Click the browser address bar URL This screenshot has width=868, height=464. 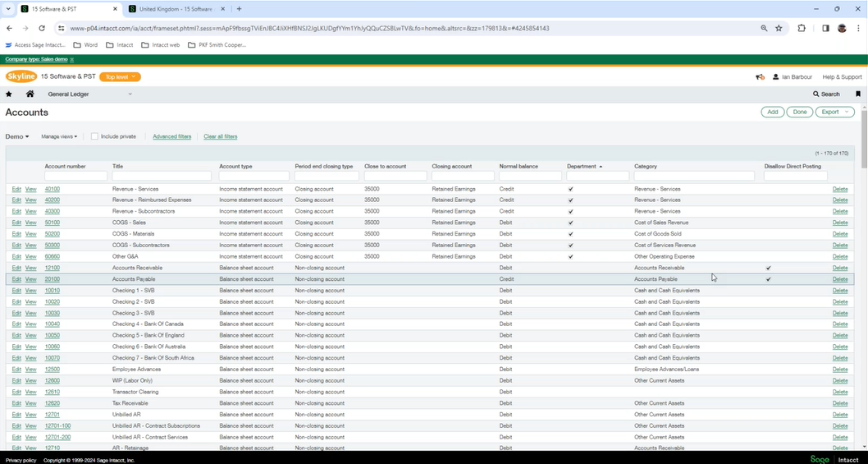pyautogui.click(x=309, y=28)
